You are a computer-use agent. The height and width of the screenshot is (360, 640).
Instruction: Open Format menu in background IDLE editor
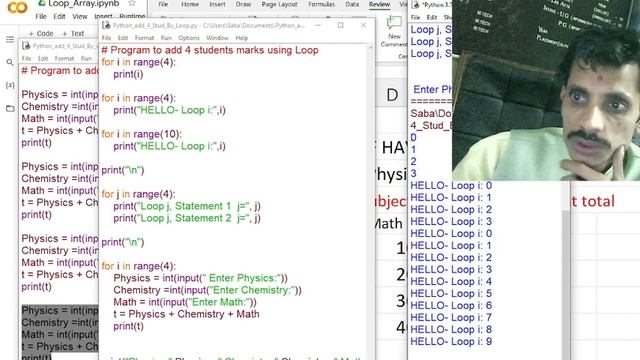[64, 59]
